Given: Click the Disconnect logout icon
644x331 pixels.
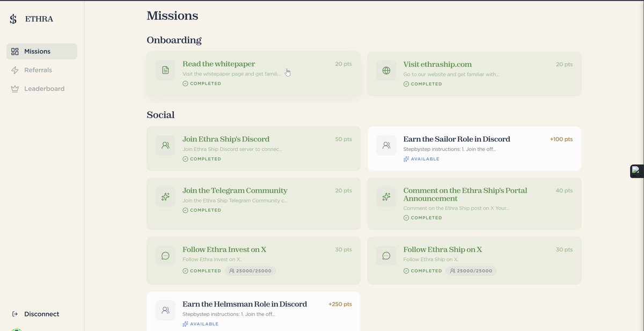Looking at the screenshot, I should coord(15,314).
